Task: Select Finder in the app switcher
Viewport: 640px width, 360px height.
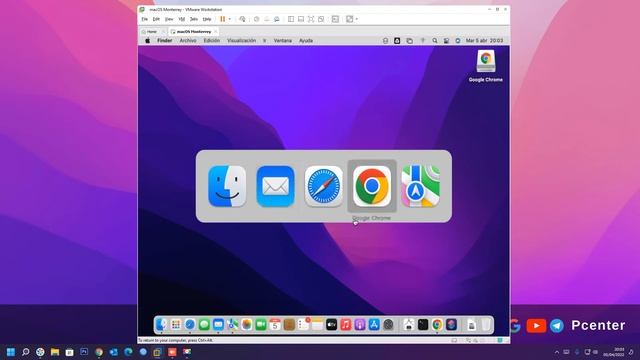Action: [x=227, y=186]
